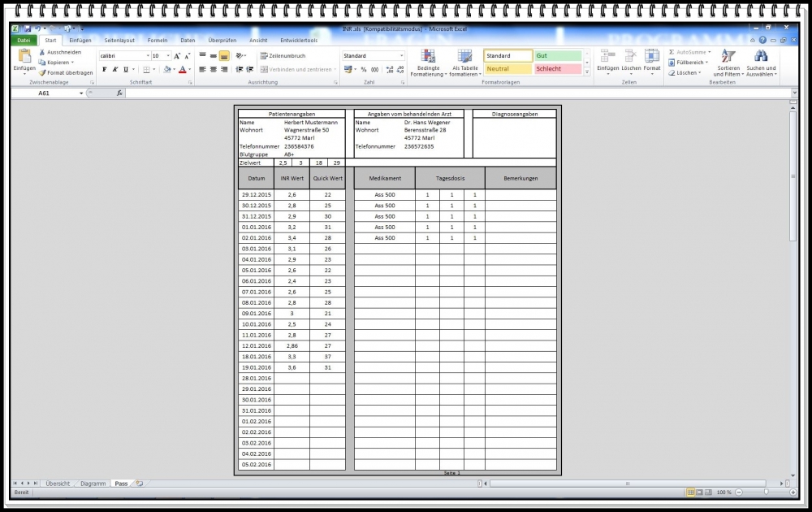Expand the font name dropdown
Screen dimensions: 812x512
tap(148, 56)
